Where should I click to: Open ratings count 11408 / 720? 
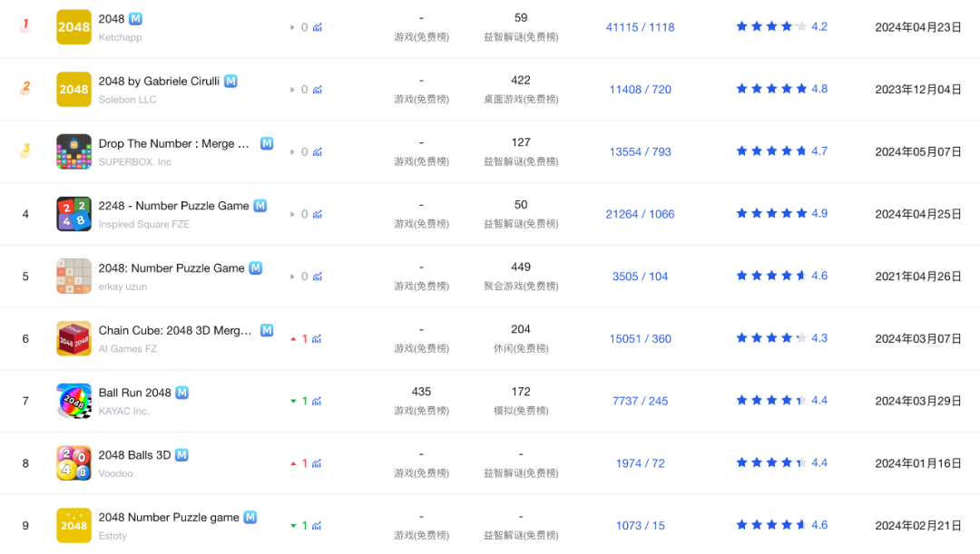[x=640, y=90]
